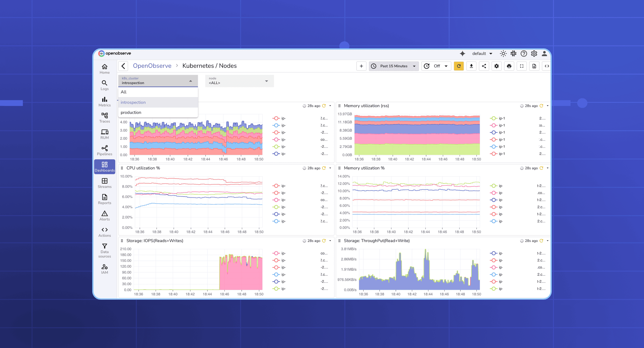Open the Logs section in the sidebar
644x348 pixels.
104,85
